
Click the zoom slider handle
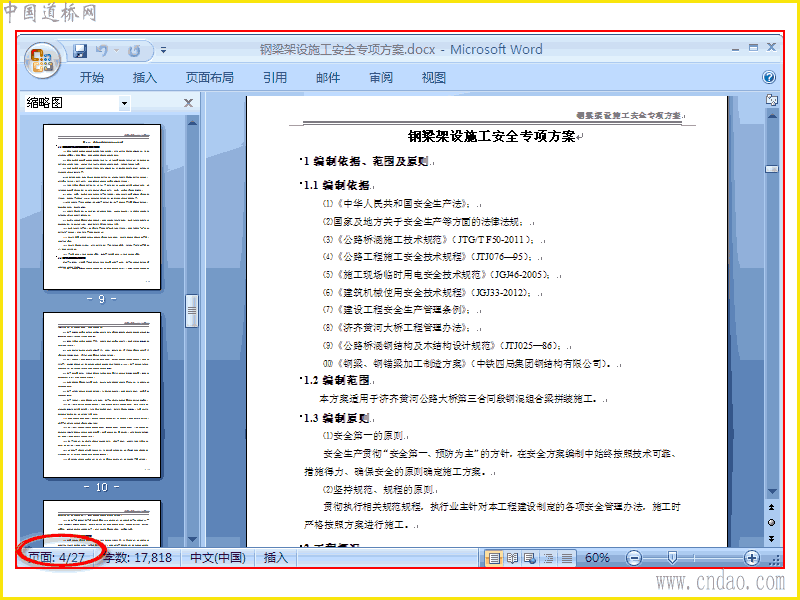[672, 558]
